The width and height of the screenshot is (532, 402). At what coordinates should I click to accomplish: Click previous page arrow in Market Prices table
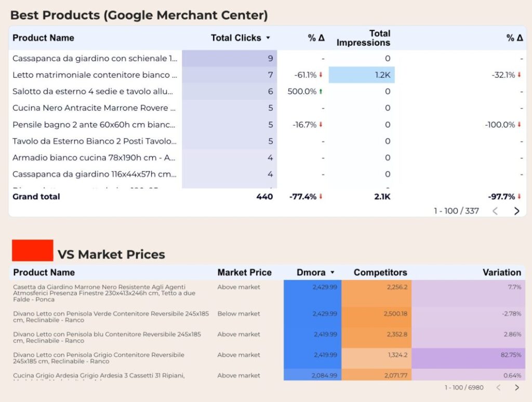[498, 387]
